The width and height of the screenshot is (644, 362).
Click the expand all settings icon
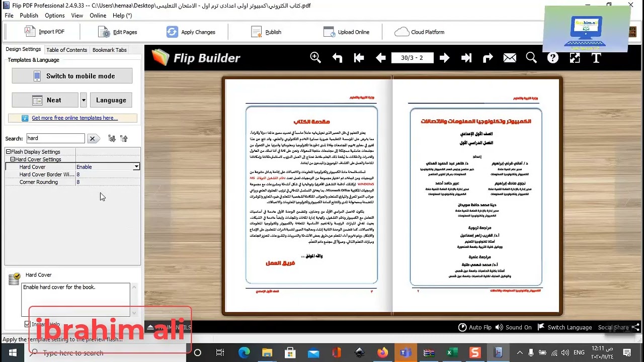pos(112,138)
